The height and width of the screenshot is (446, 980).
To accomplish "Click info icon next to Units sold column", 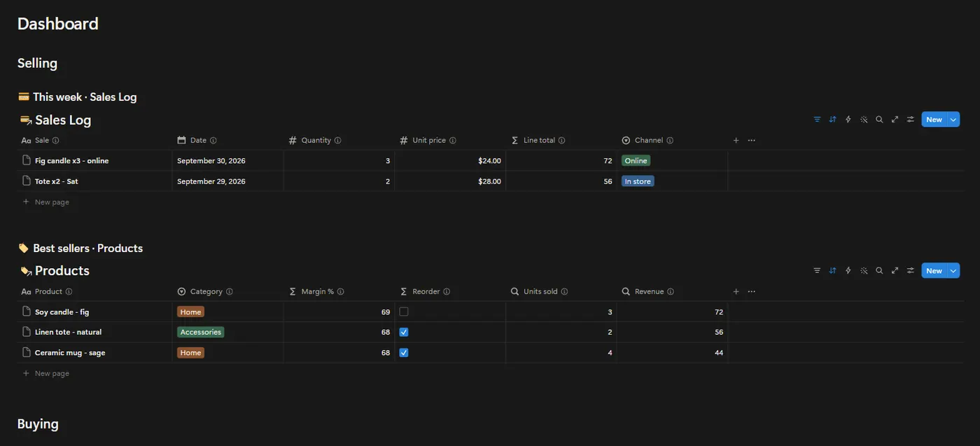I will click(564, 292).
